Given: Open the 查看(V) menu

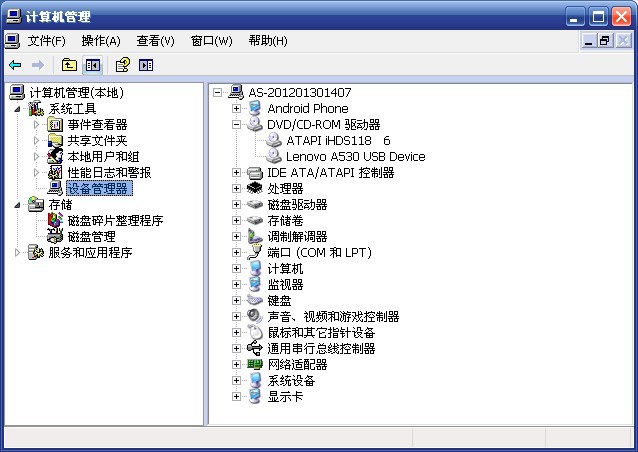Looking at the screenshot, I should [155, 41].
